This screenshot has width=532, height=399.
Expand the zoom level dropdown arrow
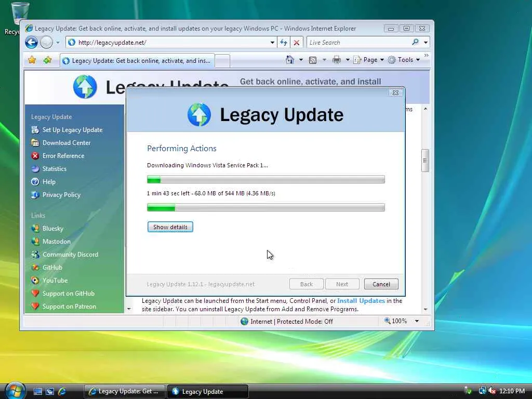[417, 321]
